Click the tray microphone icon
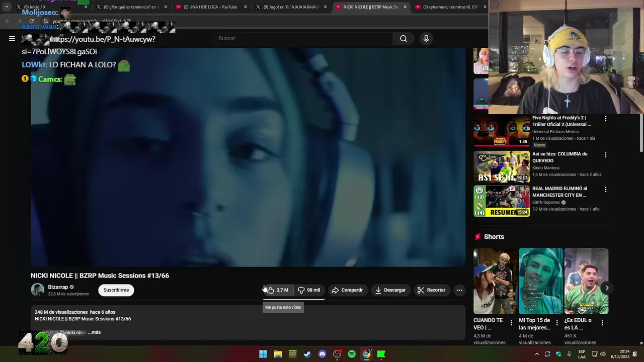The width and height of the screenshot is (644, 362). [x=569, y=354]
